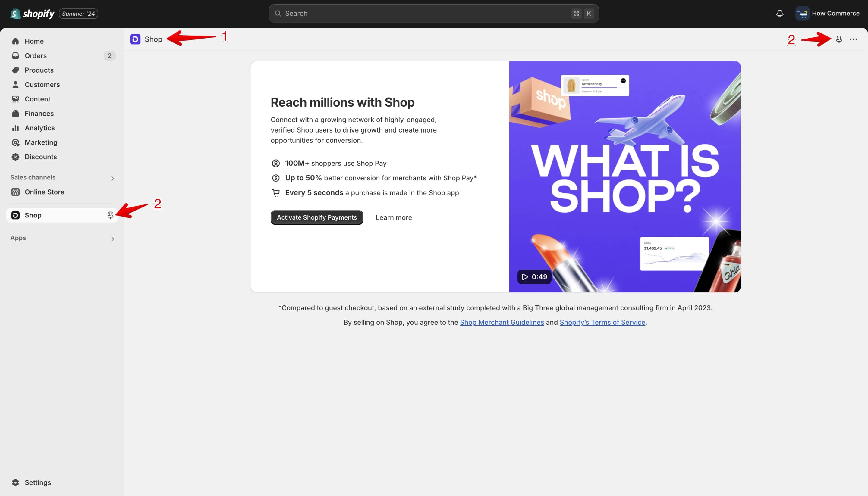Click the Apps heading in sidebar
The image size is (868, 496).
point(18,238)
